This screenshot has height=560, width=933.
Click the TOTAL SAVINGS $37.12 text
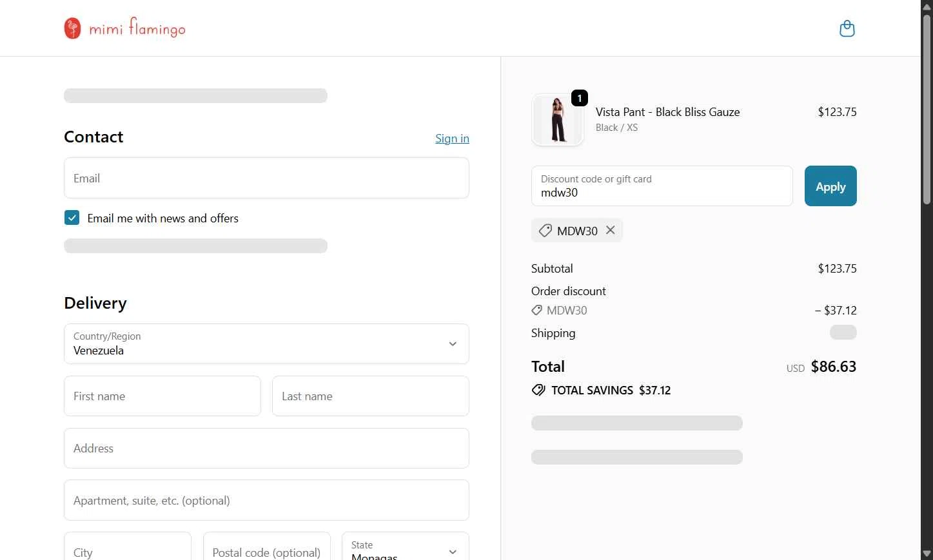tap(611, 390)
